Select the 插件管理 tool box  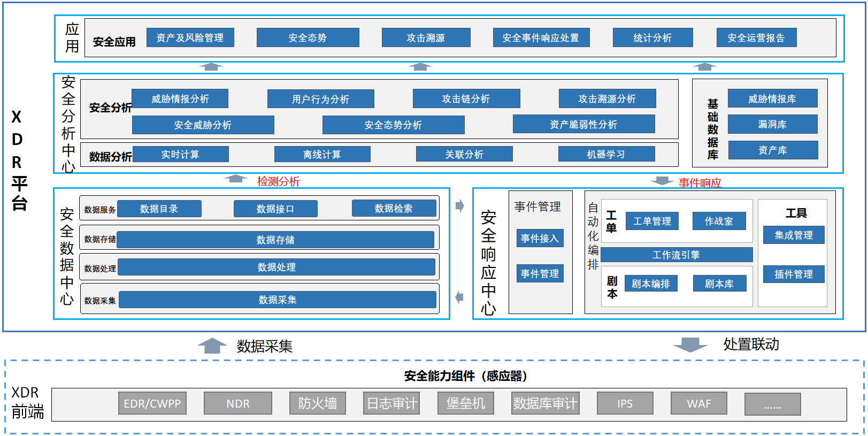(x=794, y=274)
